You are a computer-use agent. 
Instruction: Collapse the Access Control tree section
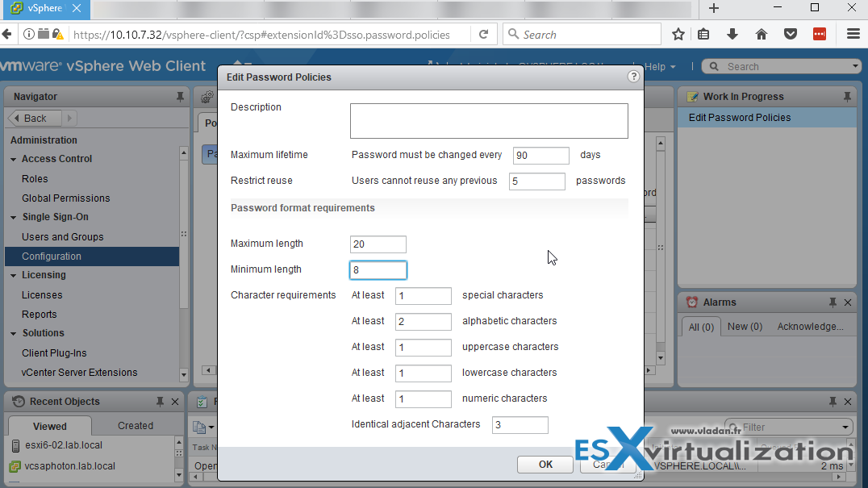[13, 160]
